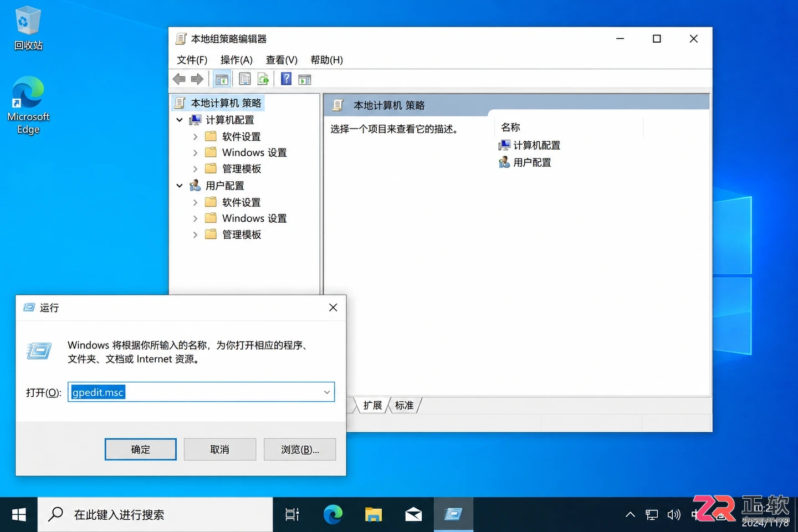
Task: Collapse the 计算机配置 tree node
Action: tap(180, 120)
